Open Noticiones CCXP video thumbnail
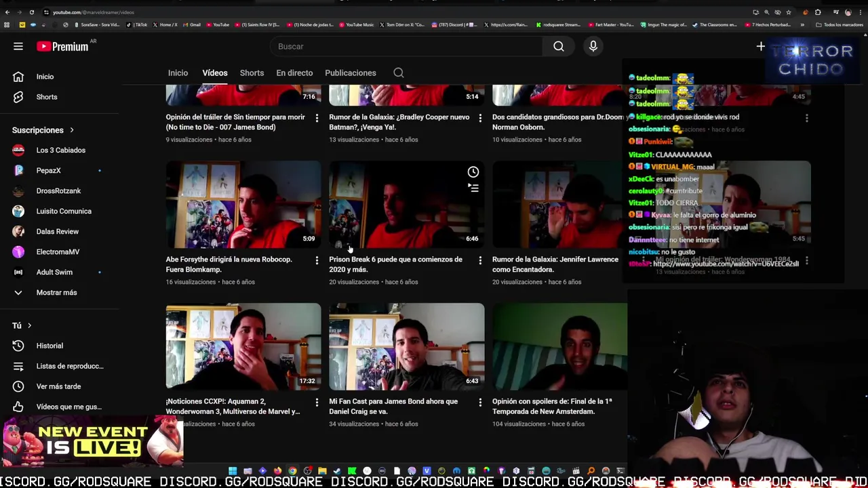This screenshot has height=488, width=868. 243,347
